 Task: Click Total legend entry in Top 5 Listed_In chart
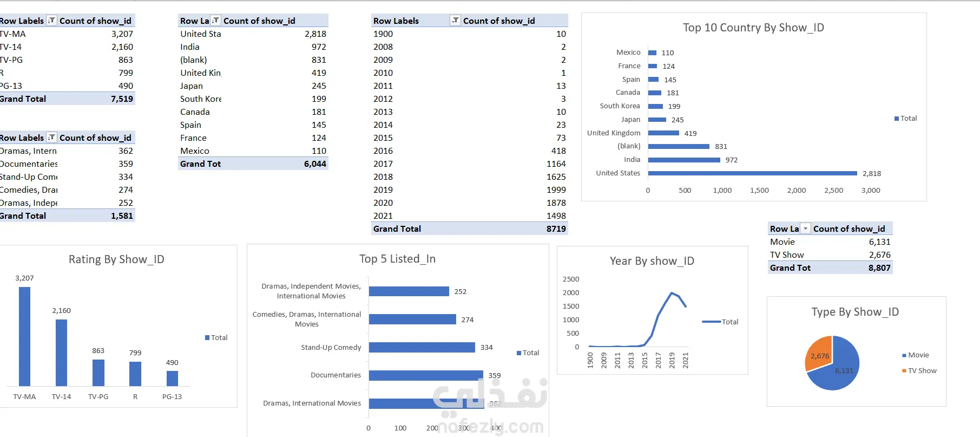pos(528,353)
